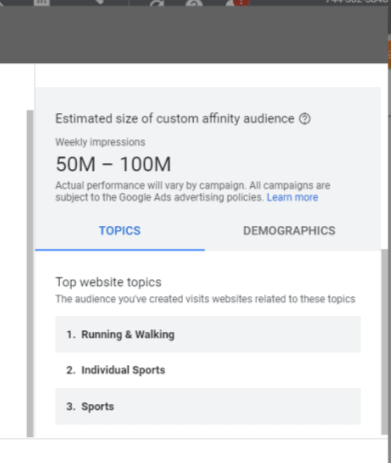This screenshot has height=463, width=391.
Task: Click the Top website topics heading
Action: point(108,282)
